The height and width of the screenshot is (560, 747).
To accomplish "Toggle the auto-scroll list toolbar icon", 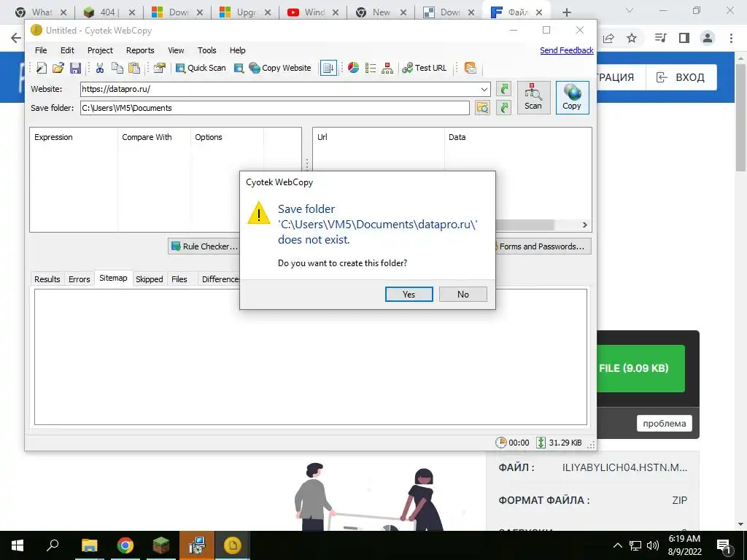I will click(x=328, y=68).
